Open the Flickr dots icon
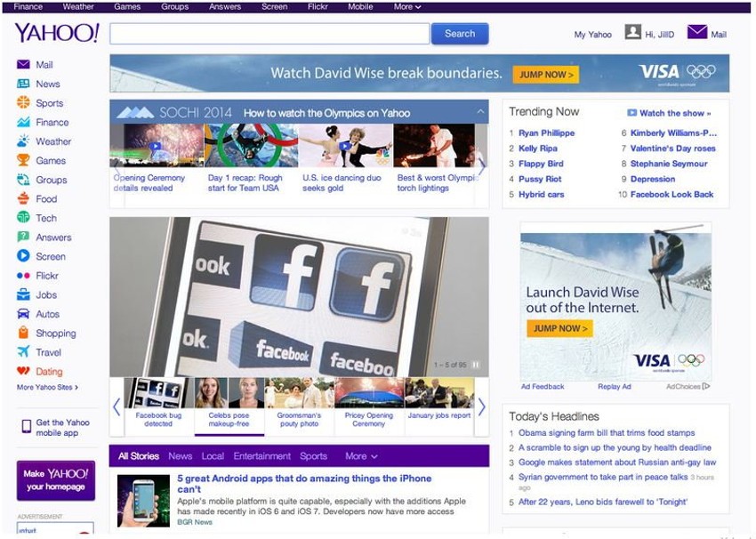 pos(23,276)
